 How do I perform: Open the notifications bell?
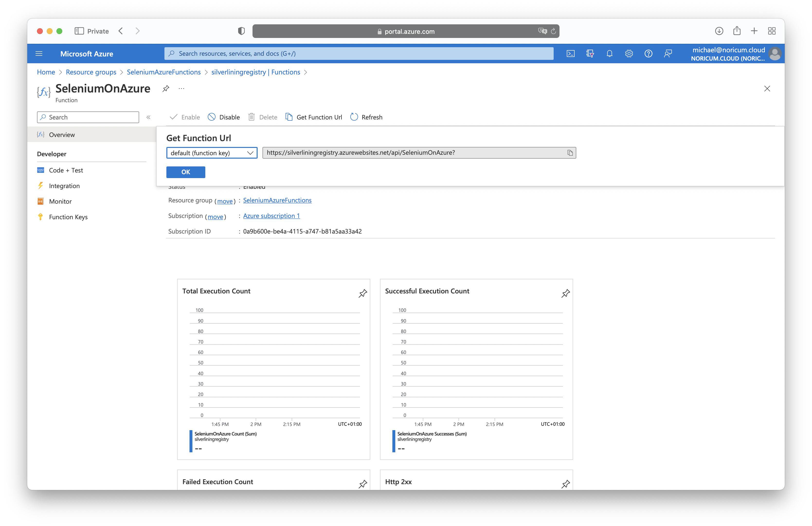609,54
